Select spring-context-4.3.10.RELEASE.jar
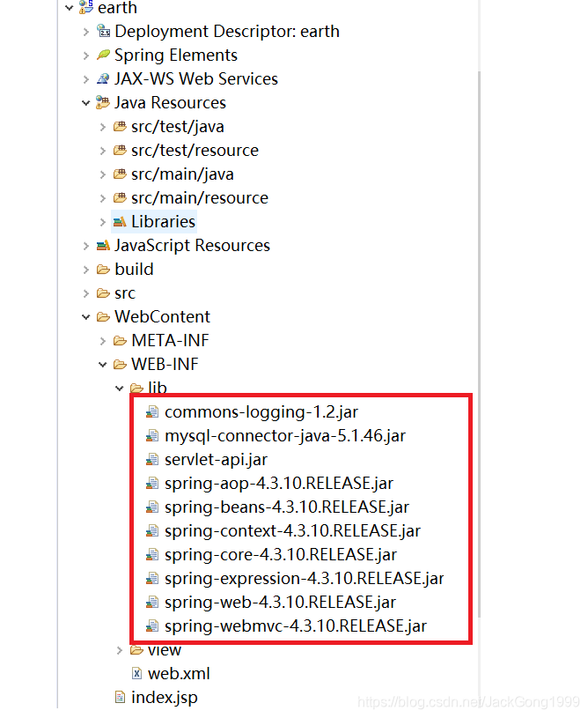This screenshot has width=588, height=718. point(292,531)
